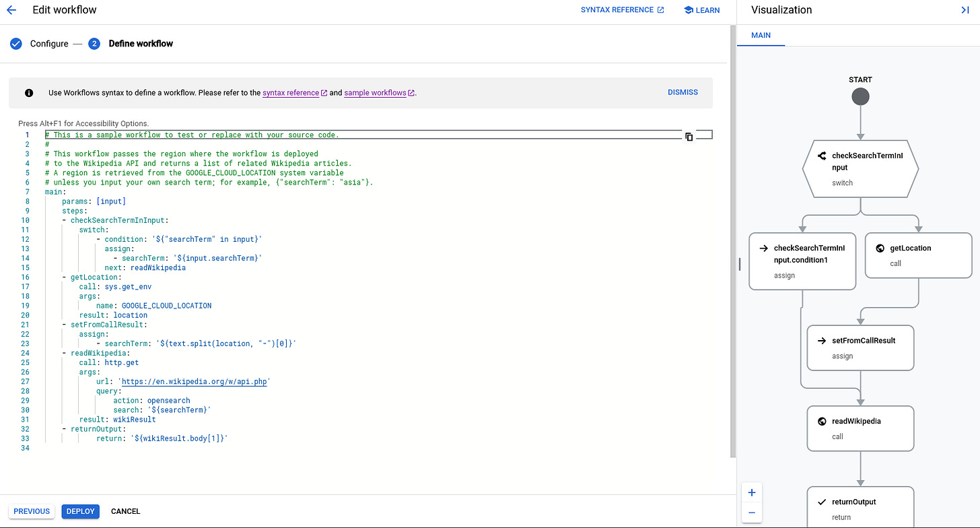This screenshot has width=980, height=528.
Task: Select the getLocation call node
Action: tap(918, 255)
